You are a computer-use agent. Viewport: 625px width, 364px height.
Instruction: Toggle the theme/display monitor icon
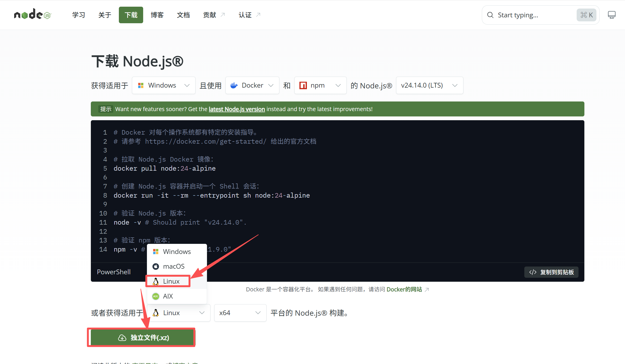[611, 15]
